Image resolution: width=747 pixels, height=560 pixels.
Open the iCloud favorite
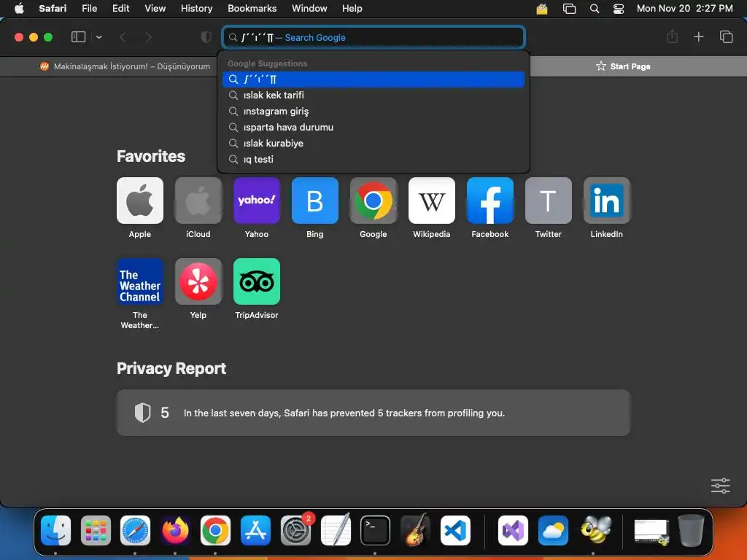[198, 201]
